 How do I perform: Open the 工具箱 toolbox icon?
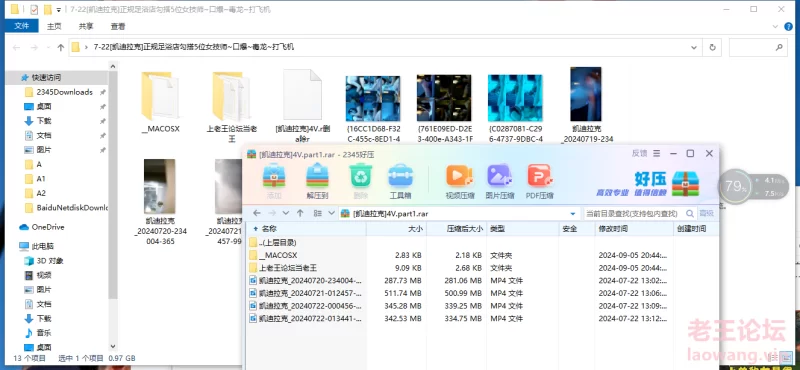[400, 182]
